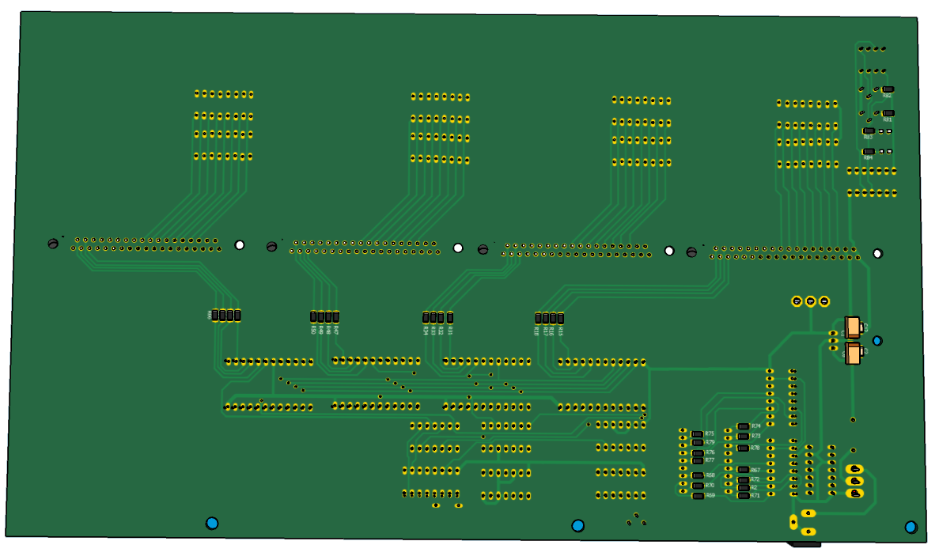939x560 pixels.
Task: Click resistor R74 component
Action: 743,426
